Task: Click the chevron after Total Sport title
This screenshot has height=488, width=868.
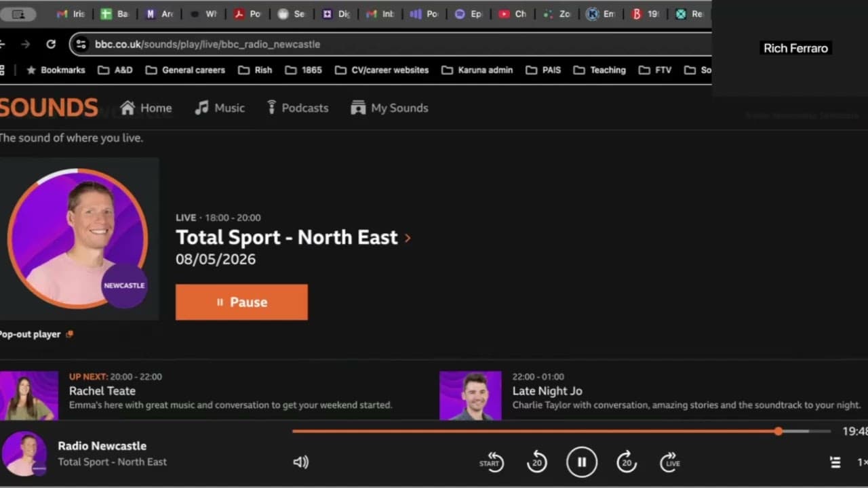Action: [408, 238]
